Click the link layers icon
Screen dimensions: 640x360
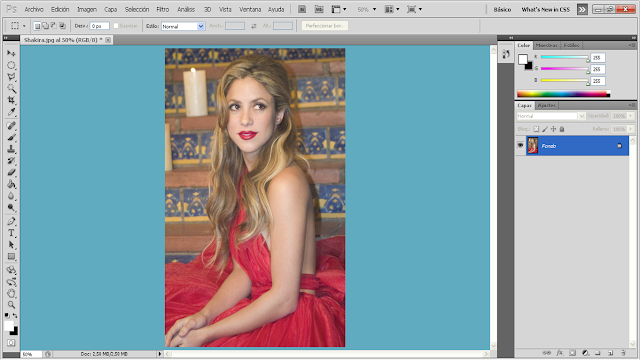(546, 353)
